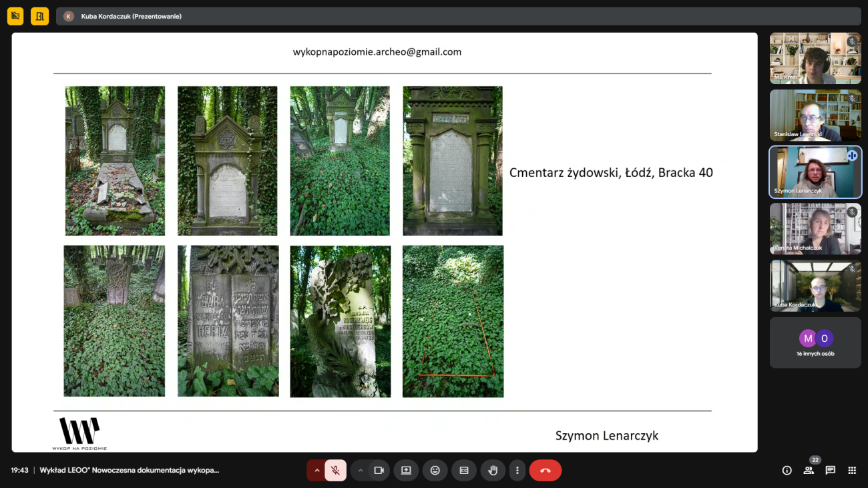Open the '16 innych osób' tile
This screenshot has width=868, height=488.
[815, 342]
